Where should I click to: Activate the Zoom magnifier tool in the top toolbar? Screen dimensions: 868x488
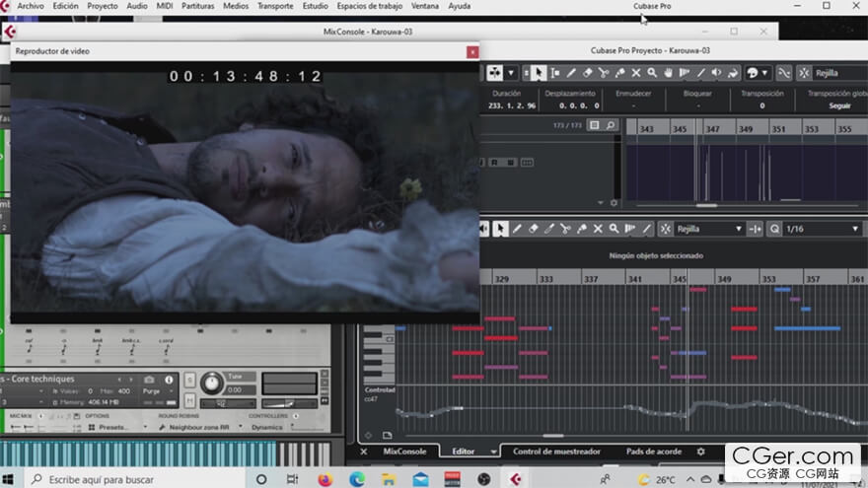(x=652, y=73)
